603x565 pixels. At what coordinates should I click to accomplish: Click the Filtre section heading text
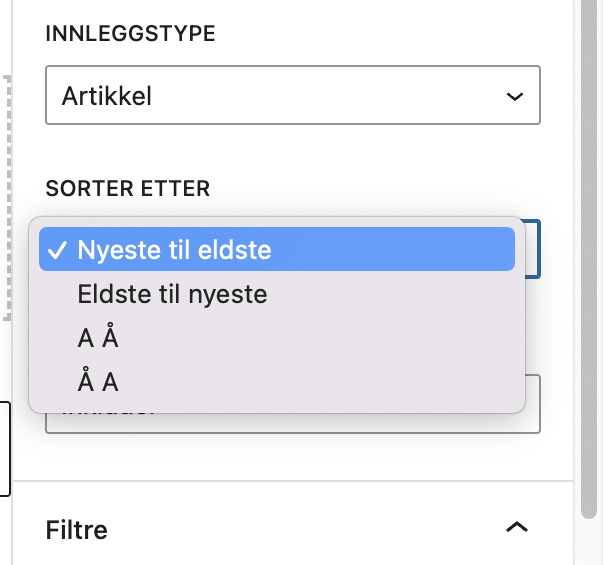(77, 528)
